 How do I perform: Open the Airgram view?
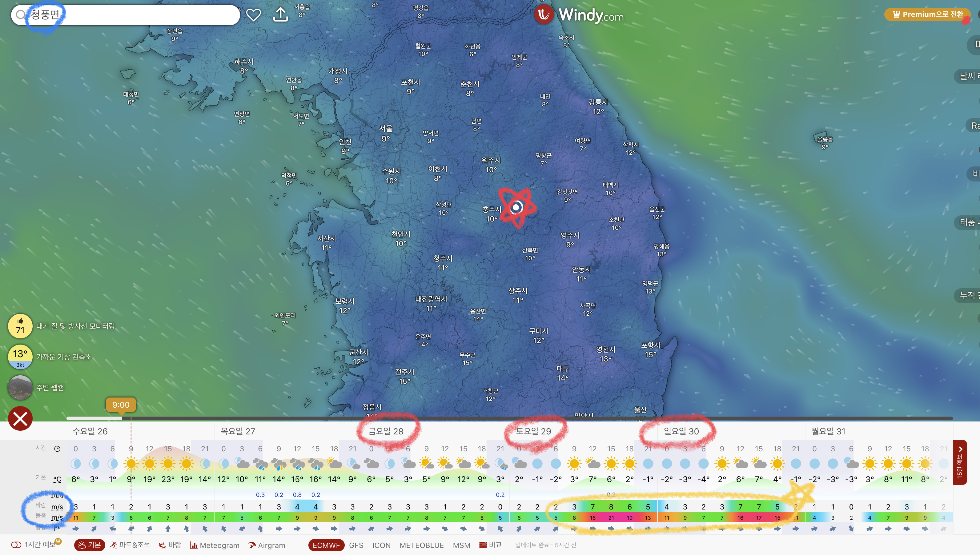click(267, 545)
